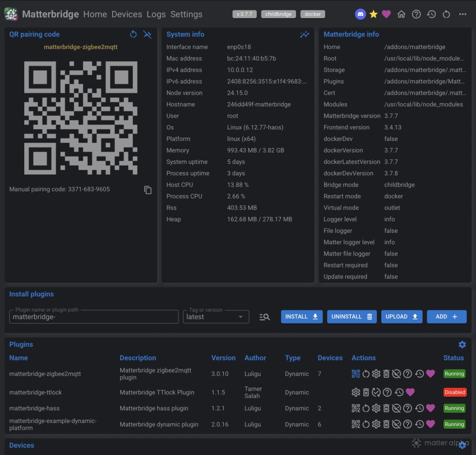The image size is (476, 455).
Task: Open the help icon for matterbridge-hass
Action: click(x=407, y=408)
